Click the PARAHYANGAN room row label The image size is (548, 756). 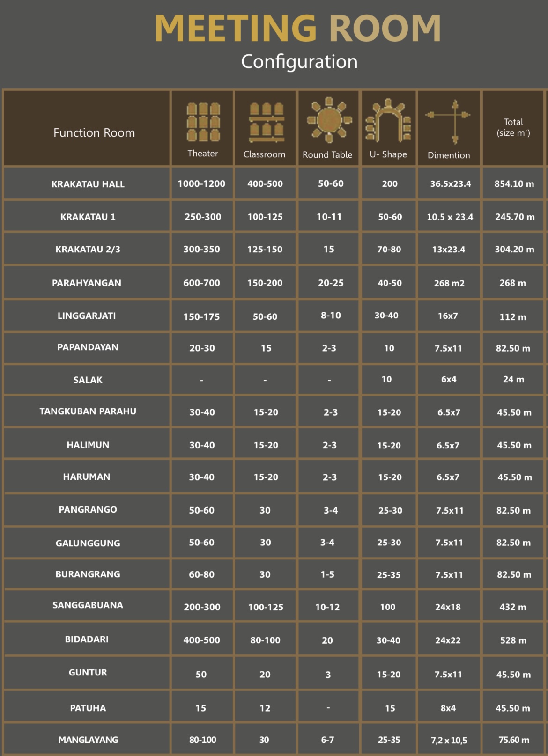tap(87, 283)
